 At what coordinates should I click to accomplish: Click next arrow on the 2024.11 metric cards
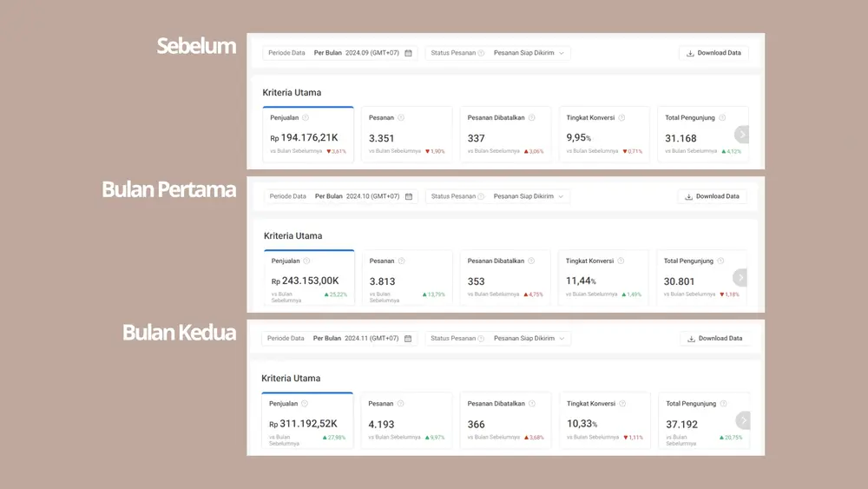[x=742, y=420]
